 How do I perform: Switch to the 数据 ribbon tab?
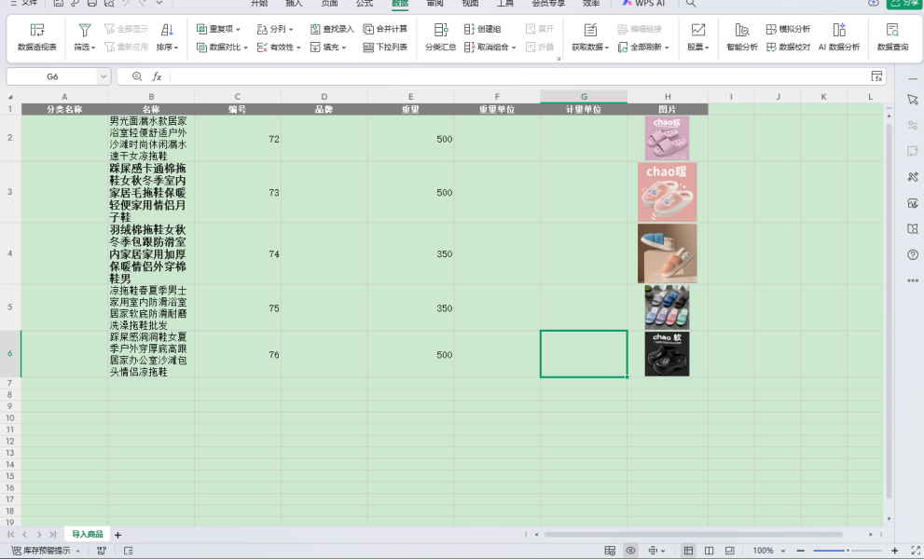point(400,3)
